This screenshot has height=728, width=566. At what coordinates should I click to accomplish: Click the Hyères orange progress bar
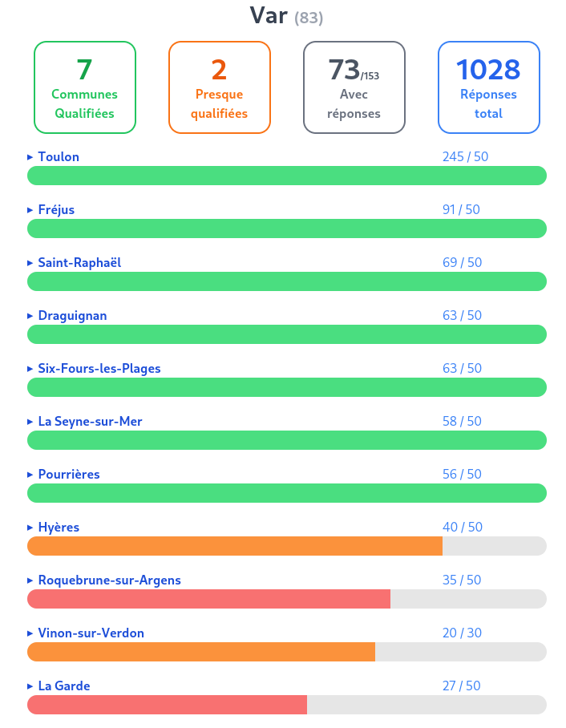point(235,546)
